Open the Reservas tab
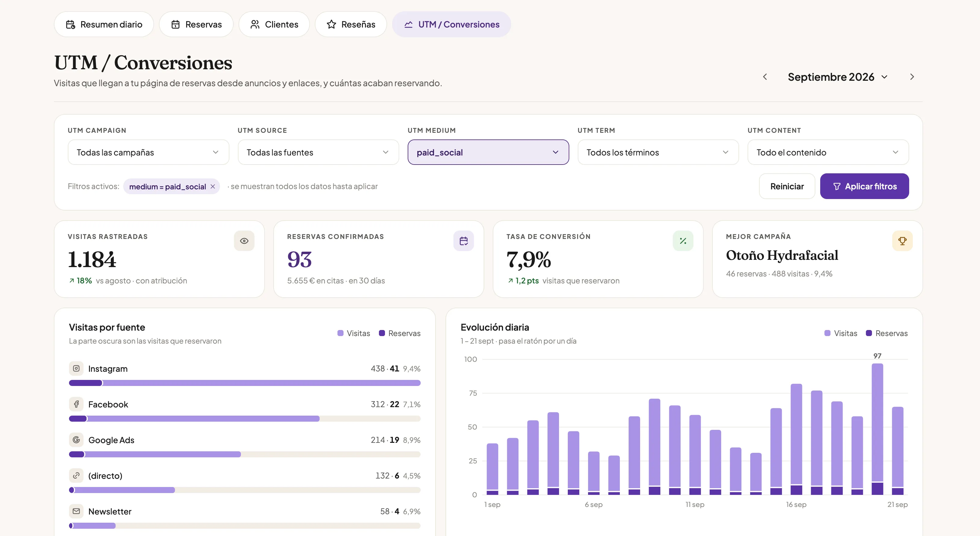Viewport: 980px width, 536px height. point(196,24)
